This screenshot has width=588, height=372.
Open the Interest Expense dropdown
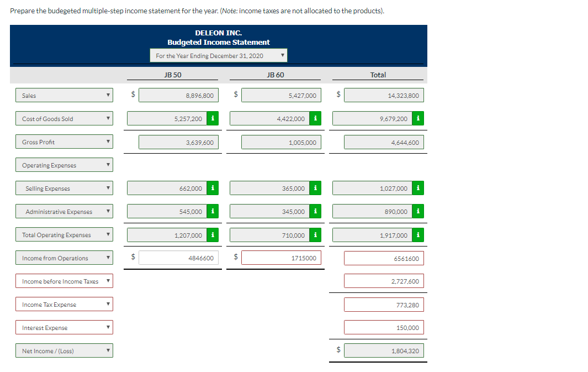(64, 327)
